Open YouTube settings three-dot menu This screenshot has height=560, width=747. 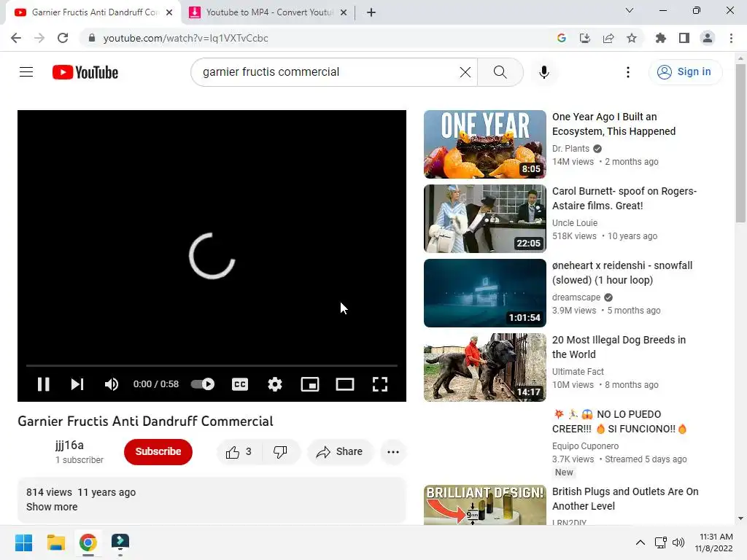coord(628,72)
